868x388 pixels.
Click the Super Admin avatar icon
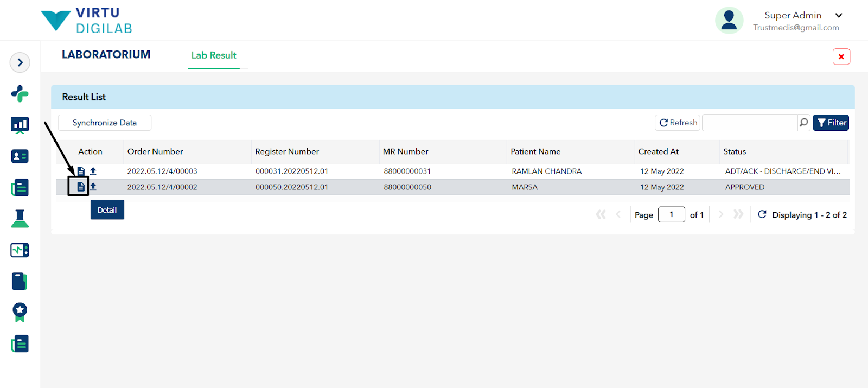(x=729, y=20)
